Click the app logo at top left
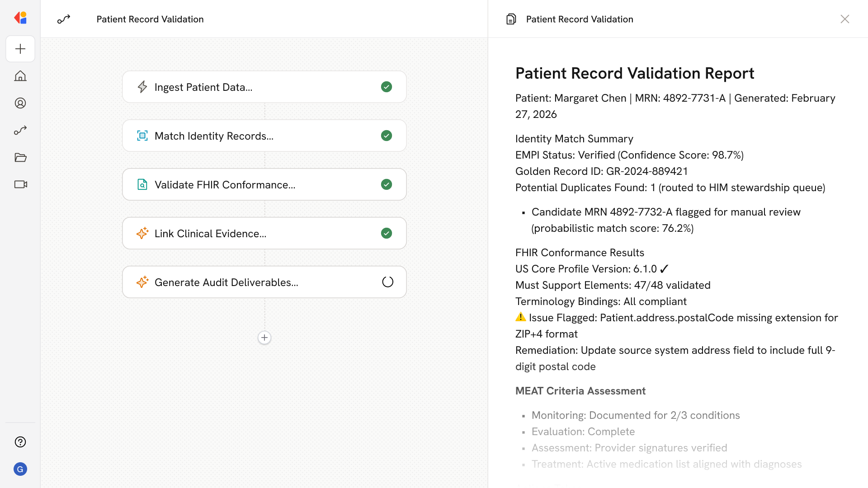This screenshot has height=488, width=868. 20,18
